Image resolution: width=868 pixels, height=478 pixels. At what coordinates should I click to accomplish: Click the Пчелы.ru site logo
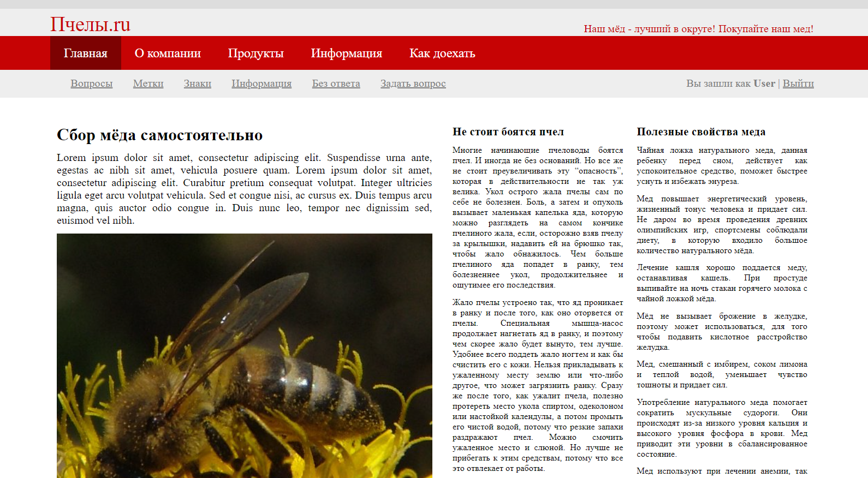click(x=90, y=25)
